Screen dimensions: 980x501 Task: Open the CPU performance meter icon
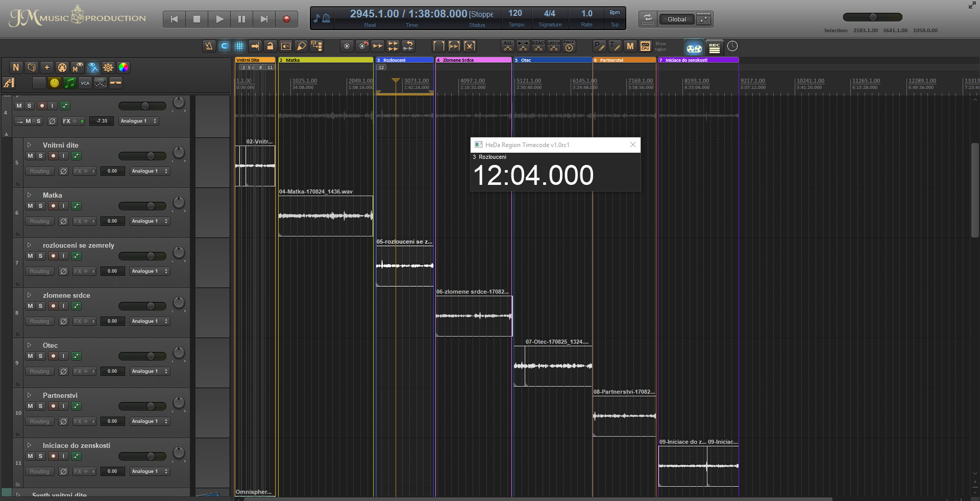(645, 46)
